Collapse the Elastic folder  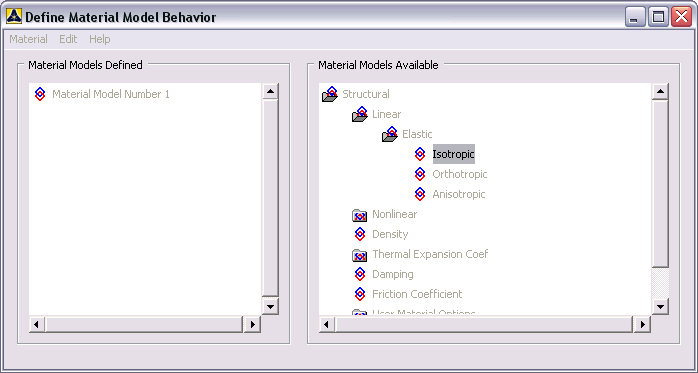coord(390,134)
